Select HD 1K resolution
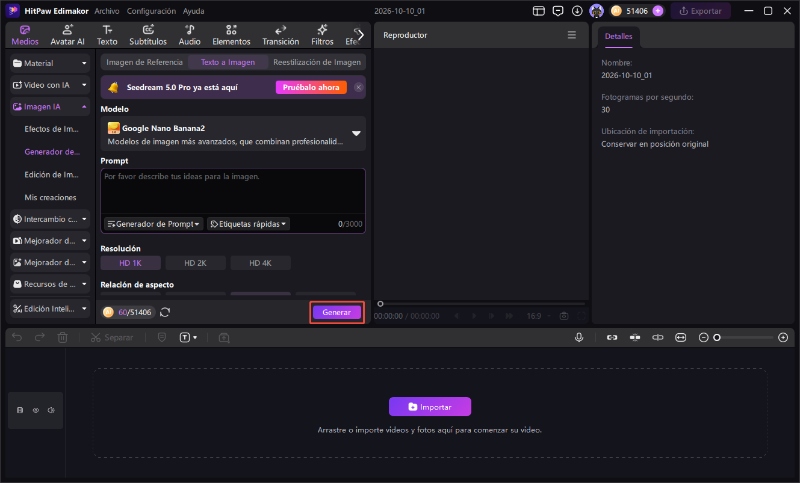Screen dimensions: 800x483 click(x=131, y=263)
